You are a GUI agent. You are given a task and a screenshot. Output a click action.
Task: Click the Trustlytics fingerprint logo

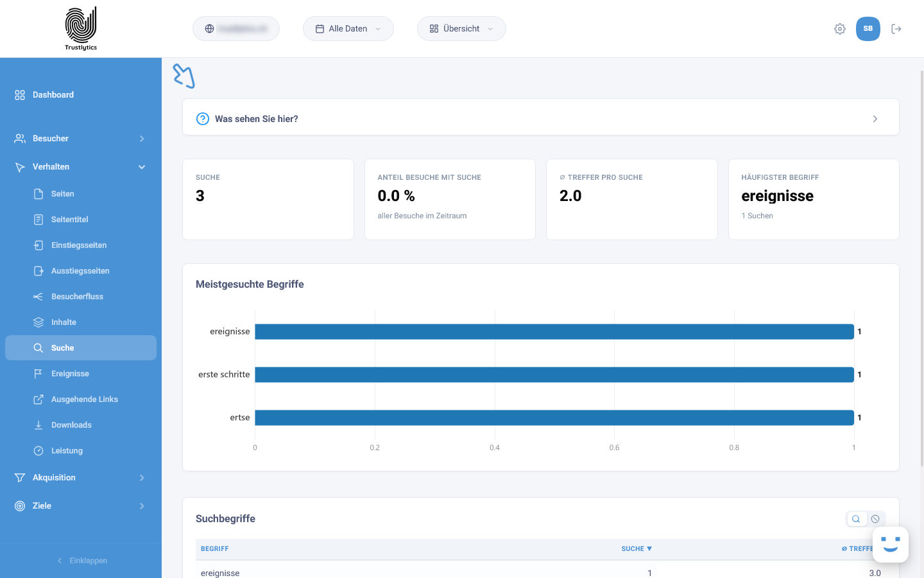pos(81,28)
